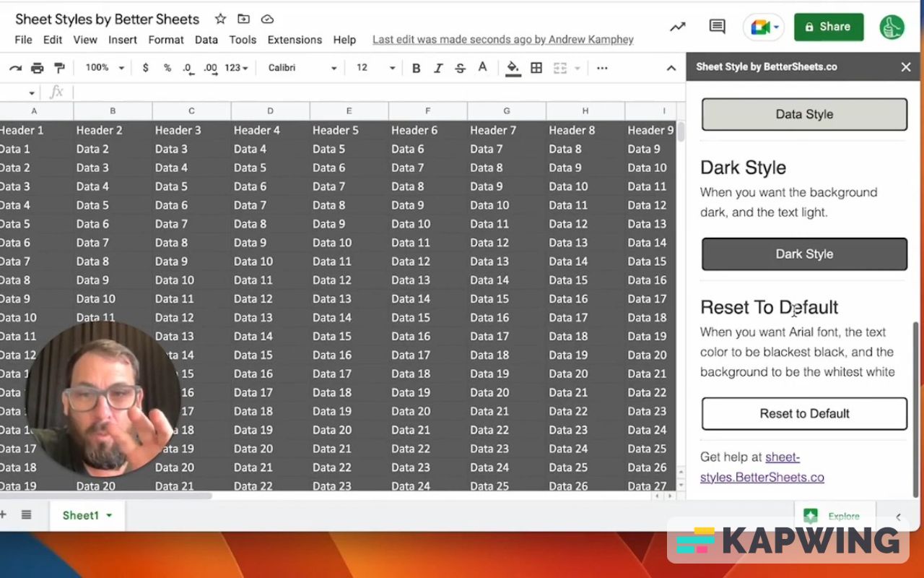Open the text color picker
Screen dimensions: 924x578
[482, 68]
